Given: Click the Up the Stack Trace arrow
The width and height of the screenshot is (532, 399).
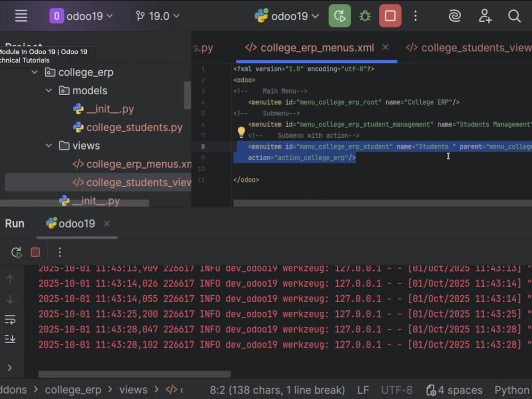Looking at the screenshot, I should [10, 279].
